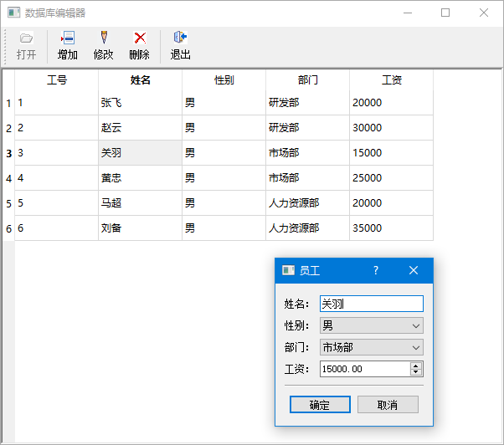
Task: Open the 部门 dropdown showing 市场部
Action: [372, 347]
